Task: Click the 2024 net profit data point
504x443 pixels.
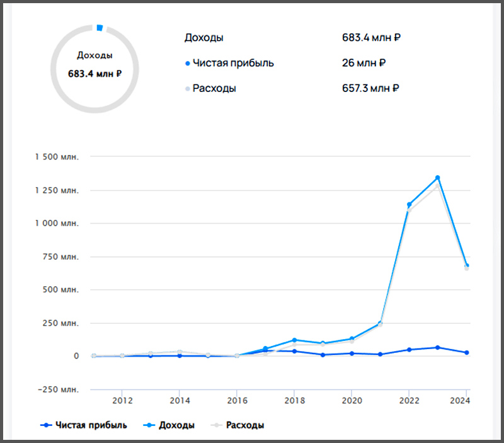Action: pyautogui.click(x=466, y=353)
